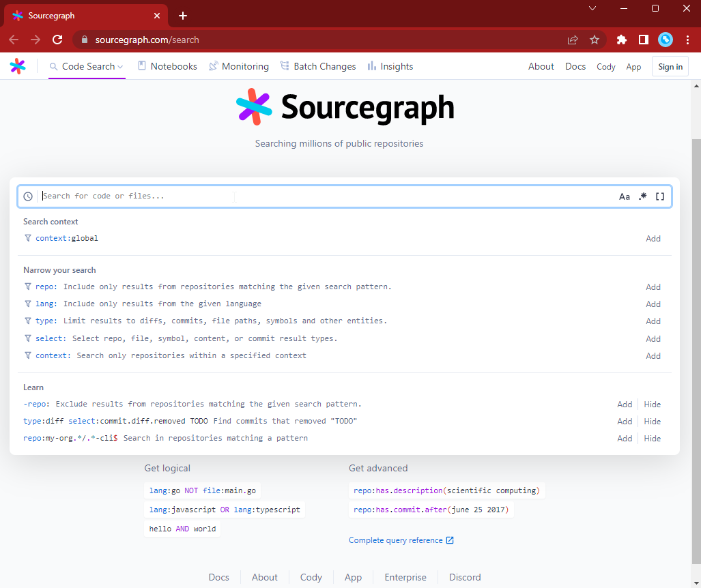
Task: Reload the page in Chrome
Action: [57, 40]
